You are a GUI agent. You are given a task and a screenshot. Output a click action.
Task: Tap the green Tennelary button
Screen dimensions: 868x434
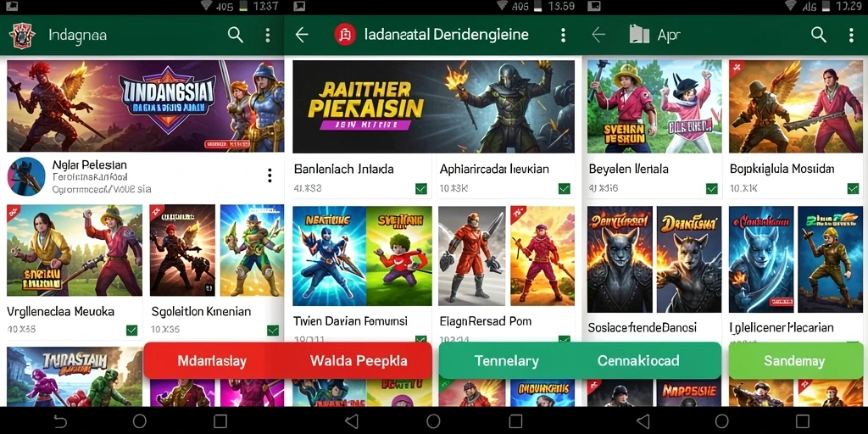coord(507,361)
